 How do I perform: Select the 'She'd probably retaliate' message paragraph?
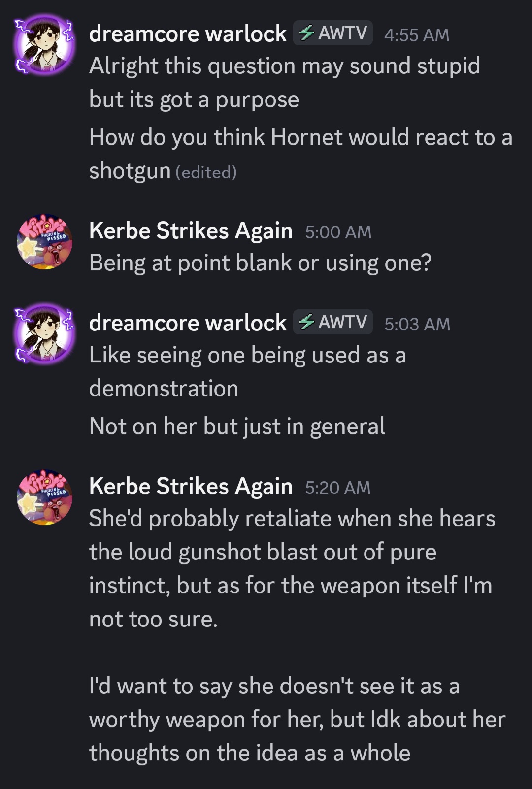click(292, 568)
